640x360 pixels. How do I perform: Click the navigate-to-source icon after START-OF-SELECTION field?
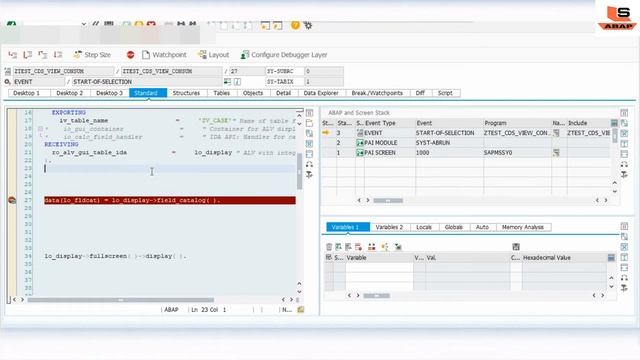tap(227, 82)
